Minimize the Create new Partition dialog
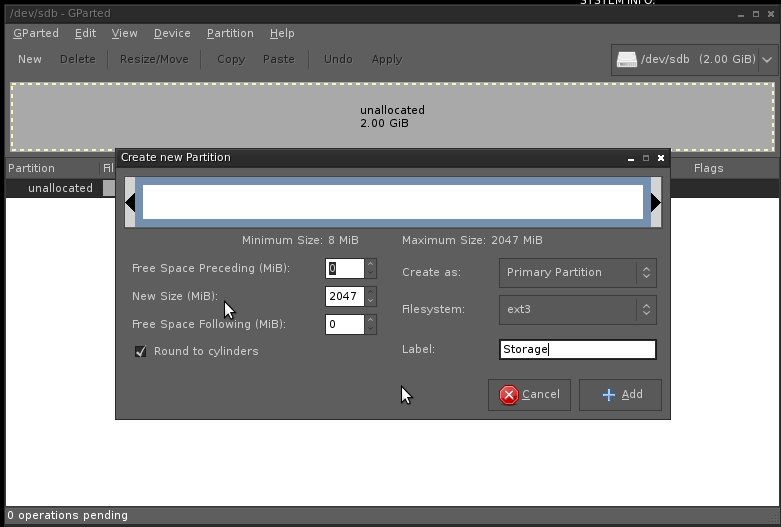The width and height of the screenshot is (781, 527). (x=631, y=158)
